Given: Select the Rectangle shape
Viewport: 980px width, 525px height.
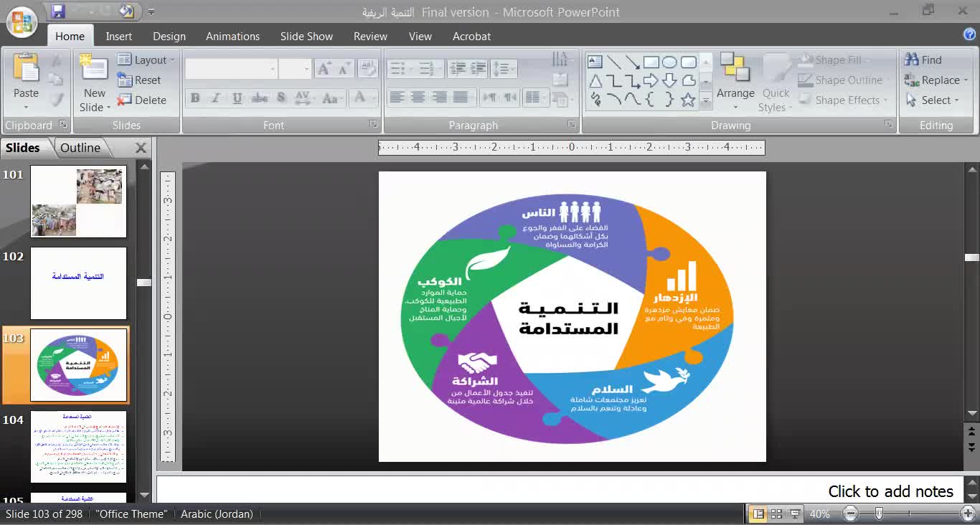Looking at the screenshot, I should [651, 62].
